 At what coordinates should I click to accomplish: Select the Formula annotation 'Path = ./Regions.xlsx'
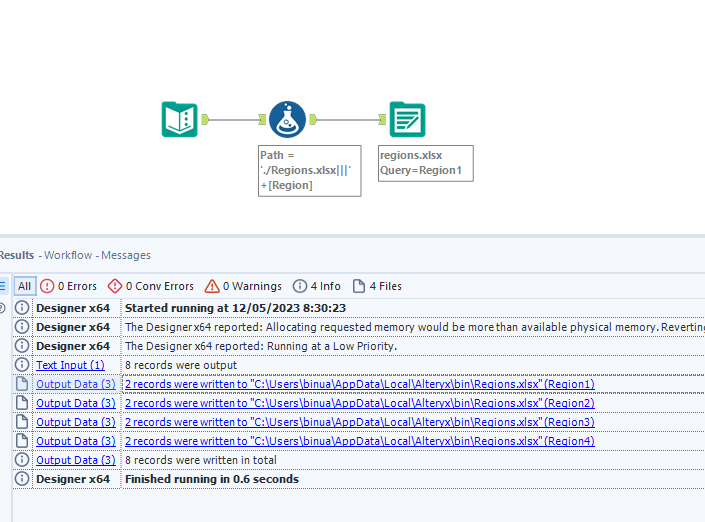309,170
